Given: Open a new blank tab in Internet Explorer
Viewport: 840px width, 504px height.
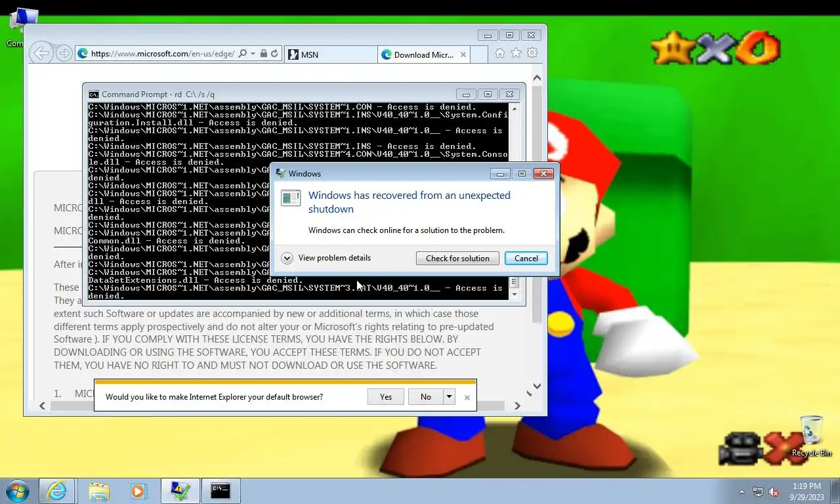Looking at the screenshot, I should (479, 54).
